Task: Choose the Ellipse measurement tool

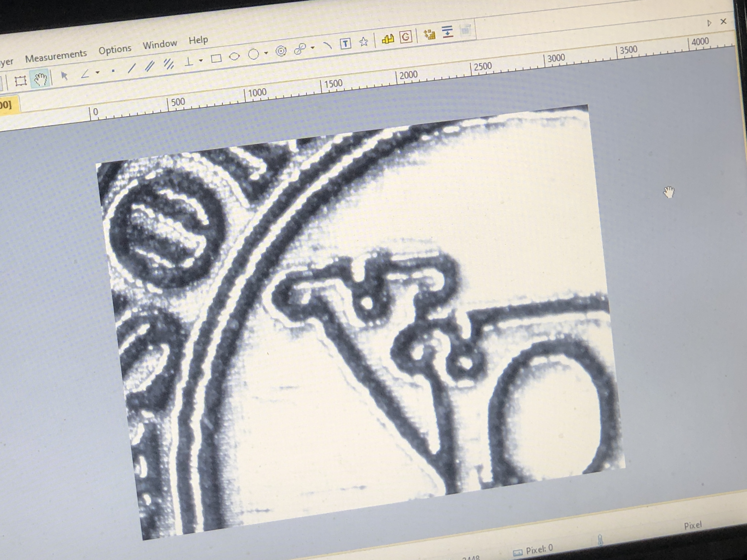Action: 234,56
